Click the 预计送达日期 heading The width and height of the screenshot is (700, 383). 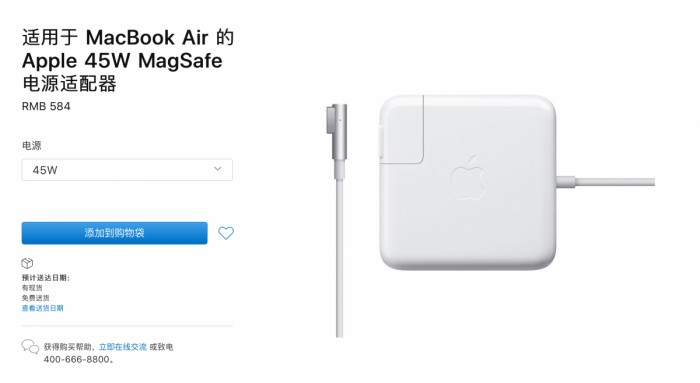coord(45,278)
